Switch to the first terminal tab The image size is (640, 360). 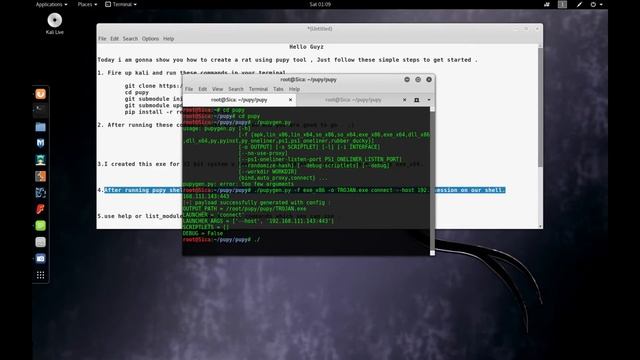[x=239, y=100]
